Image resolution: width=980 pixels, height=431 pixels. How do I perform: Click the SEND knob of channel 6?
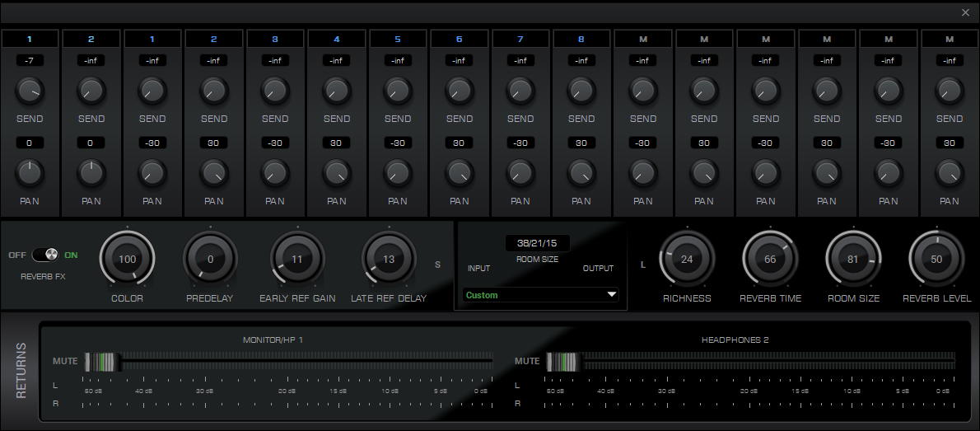(x=459, y=91)
